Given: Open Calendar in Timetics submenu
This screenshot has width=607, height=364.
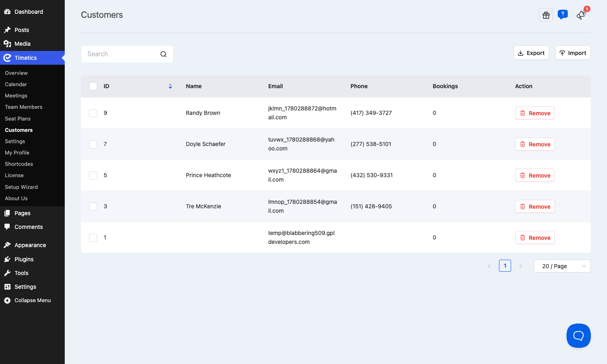Looking at the screenshot, I should click(x=16, y=84).
